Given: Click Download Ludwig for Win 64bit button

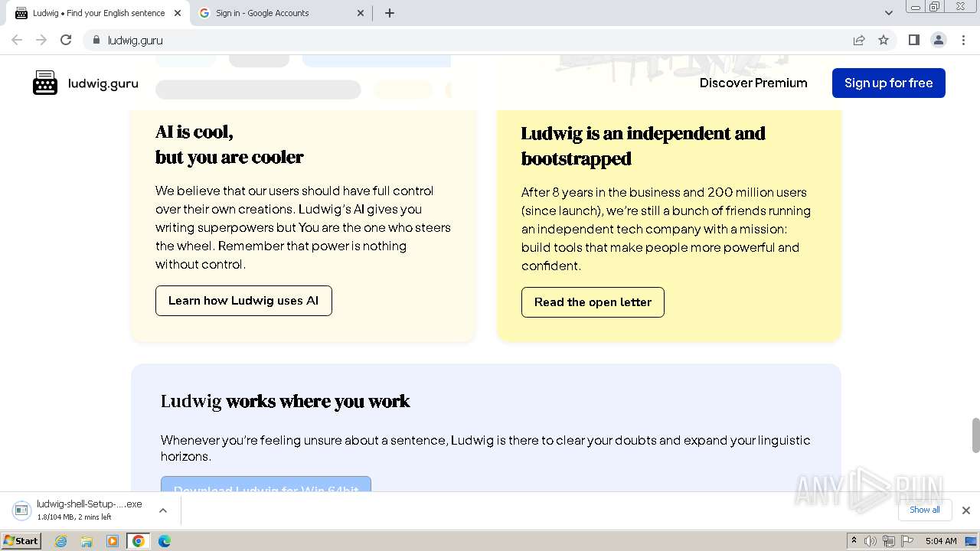Looking at the screenshot, I should [x=266, y=484].
